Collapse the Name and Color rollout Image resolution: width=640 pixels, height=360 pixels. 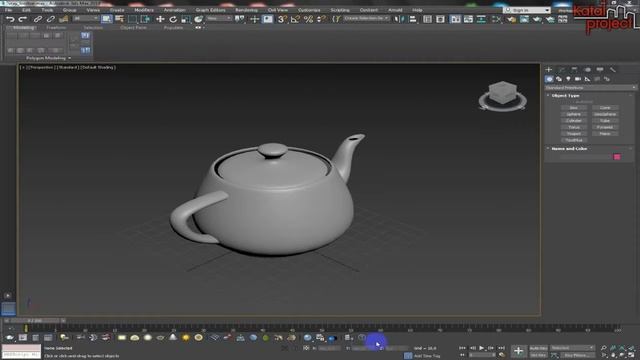(569, 149)
